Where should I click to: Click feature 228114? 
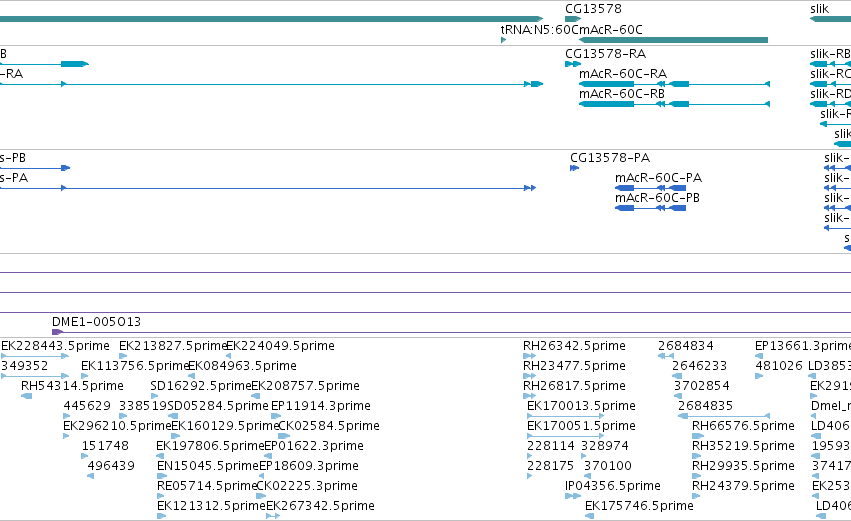(x=550, y=446)
